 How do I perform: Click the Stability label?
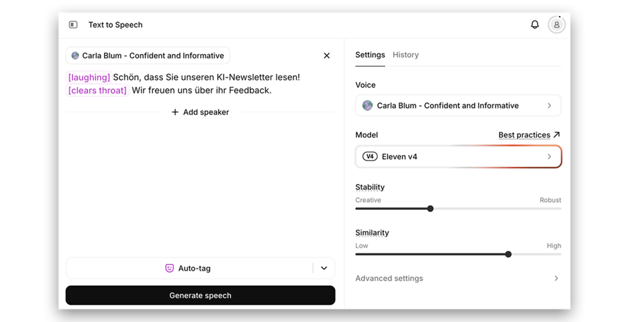(x=370, y=187)
